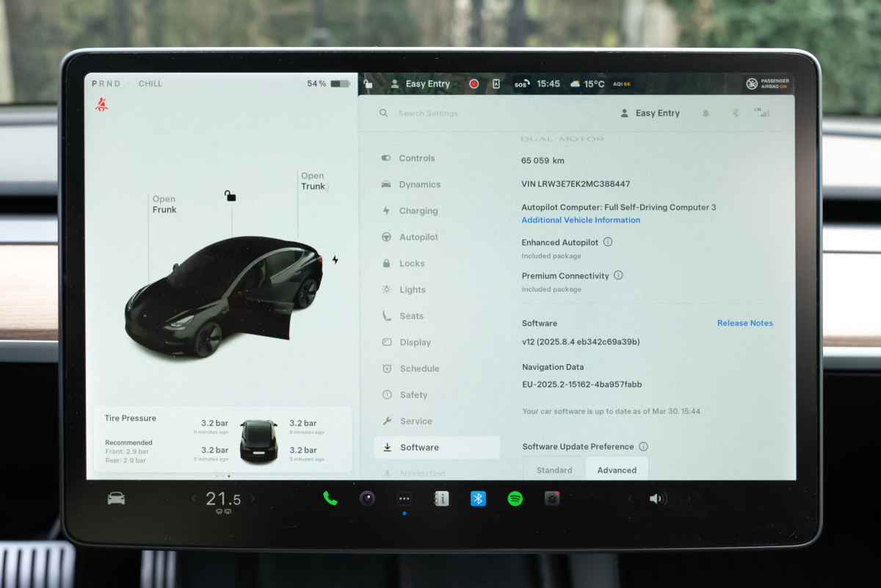
Task: Select Advanced software update preference
Action: pyautogui.click(x=617, y=470)
